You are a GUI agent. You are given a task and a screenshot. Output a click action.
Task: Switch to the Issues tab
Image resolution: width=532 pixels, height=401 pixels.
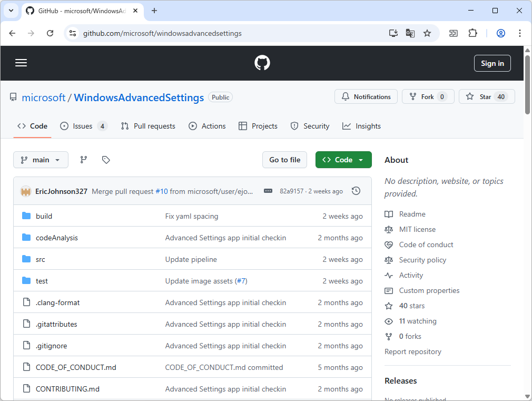click(82, 126)
